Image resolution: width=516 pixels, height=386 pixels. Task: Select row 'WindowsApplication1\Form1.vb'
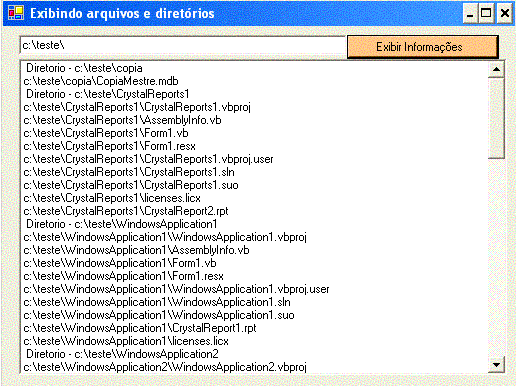click(x=255, y=263)
